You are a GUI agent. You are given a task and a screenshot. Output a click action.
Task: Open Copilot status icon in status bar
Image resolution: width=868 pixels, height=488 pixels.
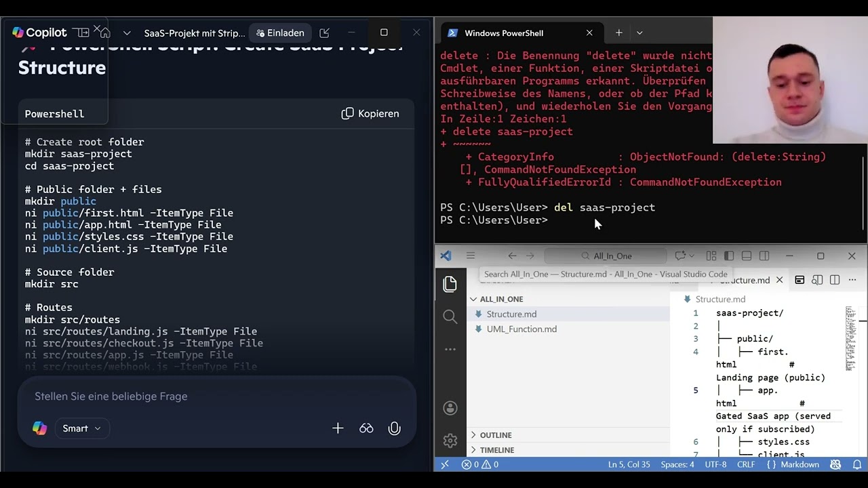(836, 464)
